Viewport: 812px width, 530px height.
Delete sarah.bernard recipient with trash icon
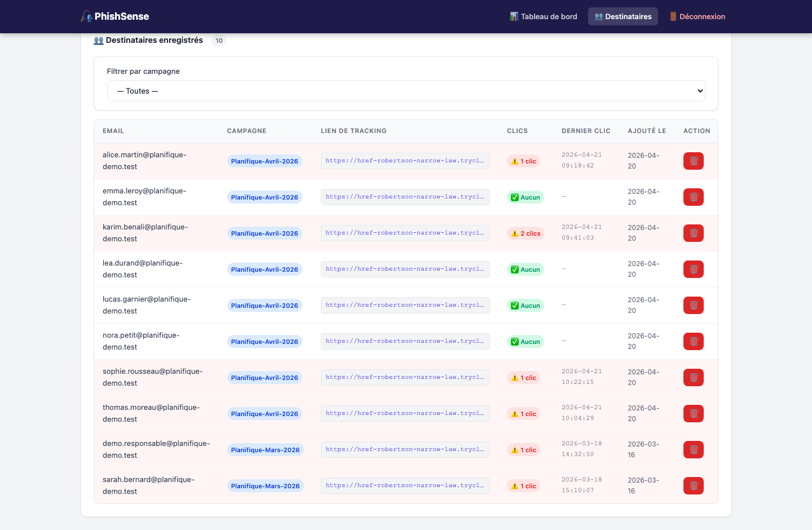[693, 486]
